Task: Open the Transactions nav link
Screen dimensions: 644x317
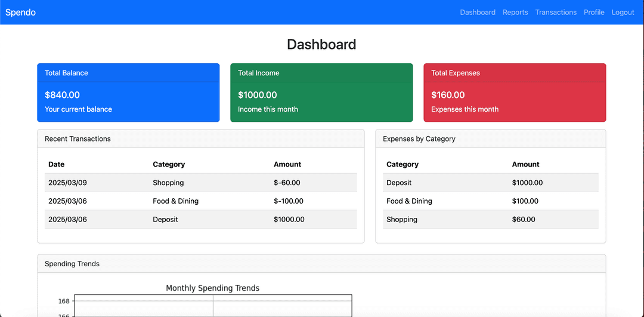Action: (556, 13)
